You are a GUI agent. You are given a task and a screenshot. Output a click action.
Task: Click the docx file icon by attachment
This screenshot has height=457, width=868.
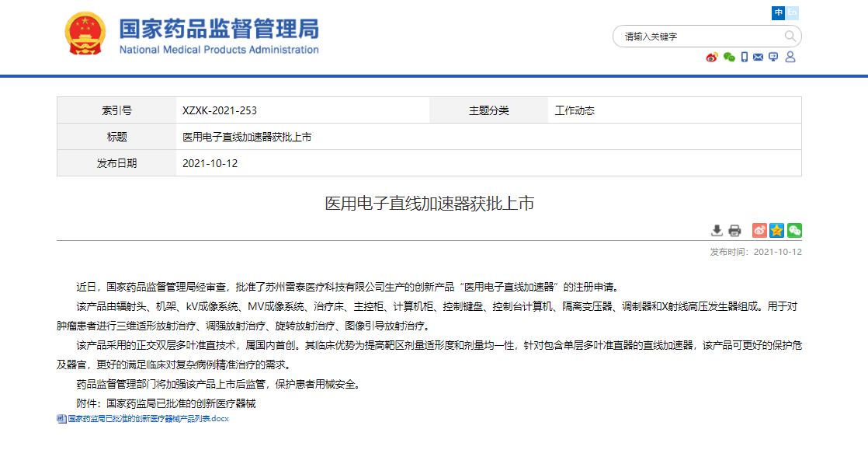[61, 419]
